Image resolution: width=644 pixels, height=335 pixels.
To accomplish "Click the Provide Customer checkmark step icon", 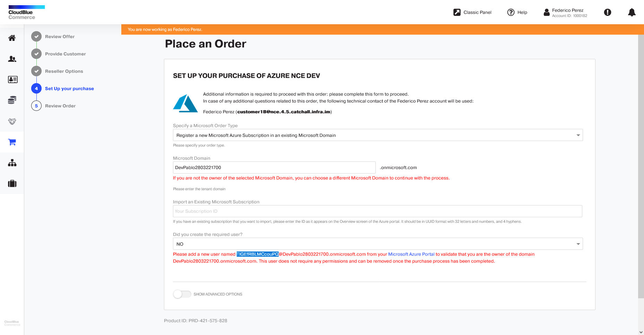I will point(36,54).
